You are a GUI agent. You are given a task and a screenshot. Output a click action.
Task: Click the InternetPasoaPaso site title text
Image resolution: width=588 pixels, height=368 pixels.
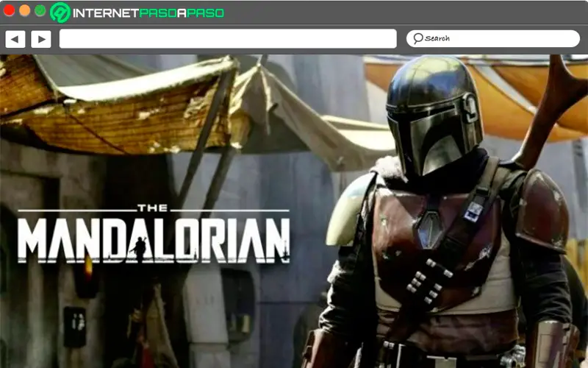(148, 13)
